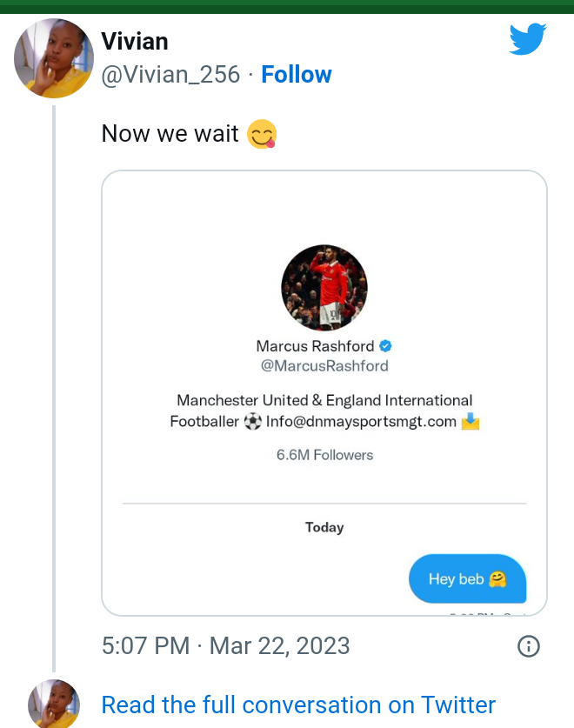This screenshot has width=574, height=728.
Task: Click the @MarcusRashford handle in the screenshot
Action: (324, 366)
